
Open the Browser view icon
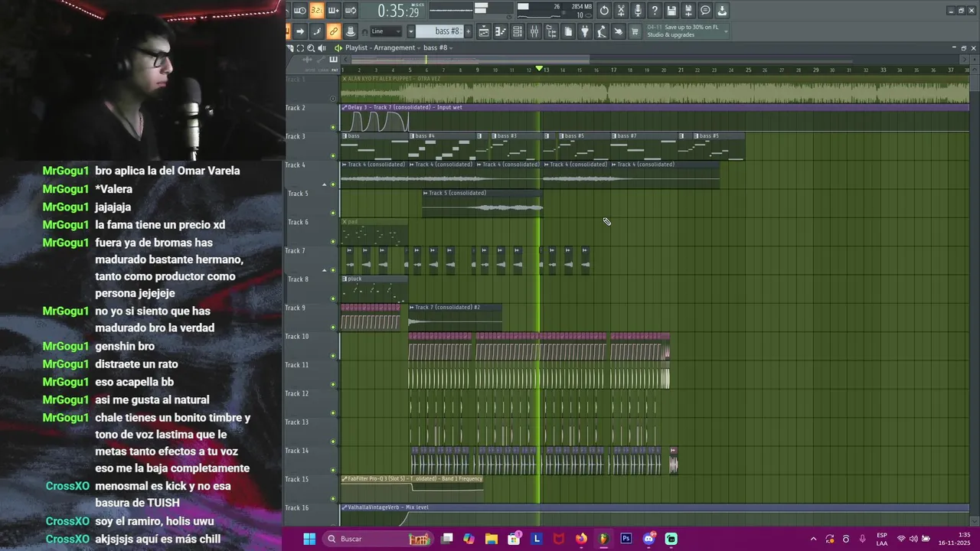(x=551, y=31)
